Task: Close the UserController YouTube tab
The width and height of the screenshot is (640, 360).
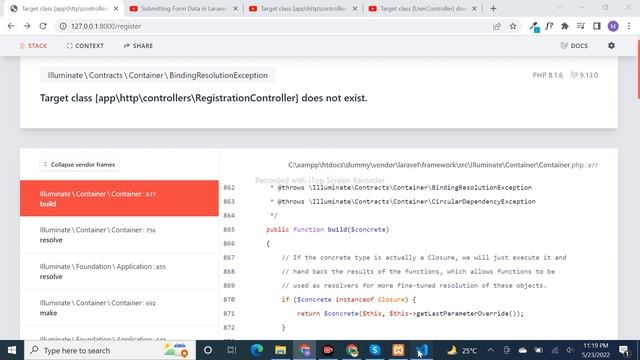Action: pyautogui.click(x=474, y=9)
